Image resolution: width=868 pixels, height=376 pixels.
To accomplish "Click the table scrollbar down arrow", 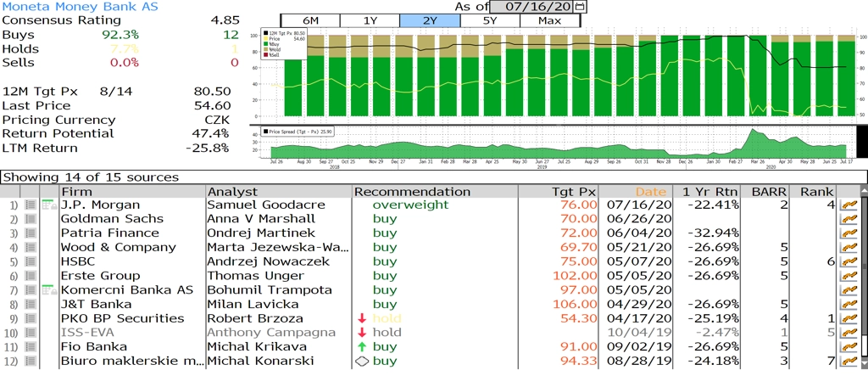I will pyautogui.click(x=862, y=362).
